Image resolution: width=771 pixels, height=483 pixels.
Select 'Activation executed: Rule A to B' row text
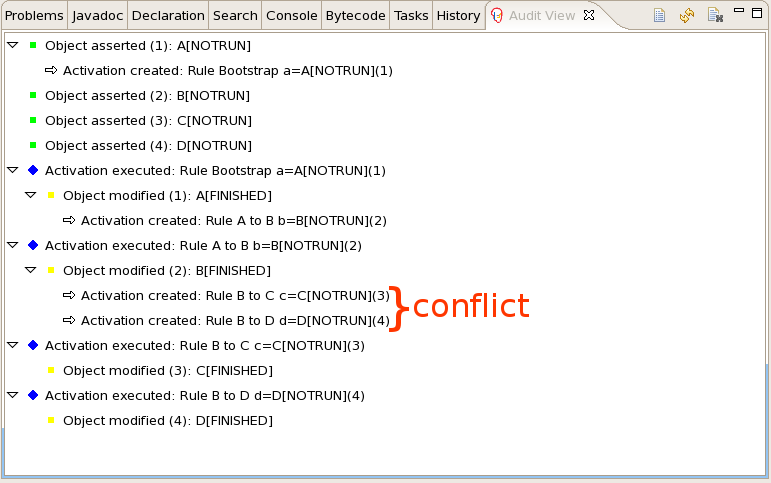(x=203, y=245)
